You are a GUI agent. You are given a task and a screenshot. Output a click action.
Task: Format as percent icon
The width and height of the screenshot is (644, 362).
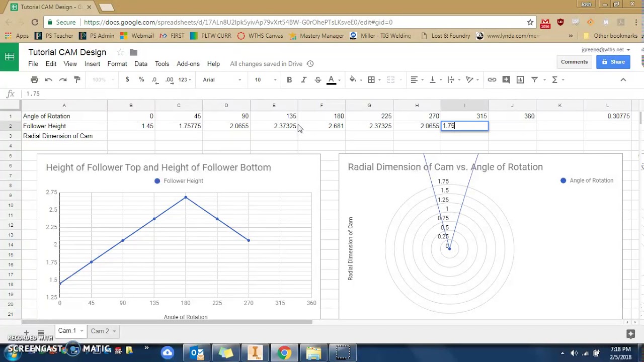coord(141,79)
